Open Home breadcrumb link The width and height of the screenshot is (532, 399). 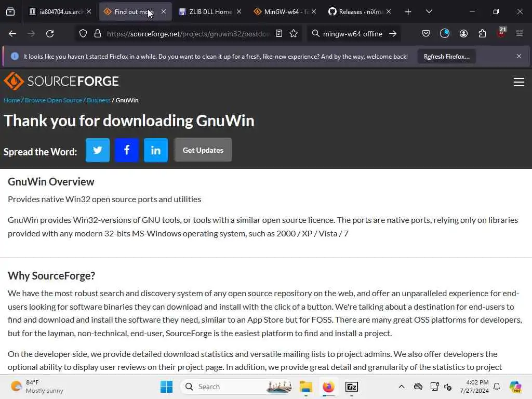coord(11,100)
